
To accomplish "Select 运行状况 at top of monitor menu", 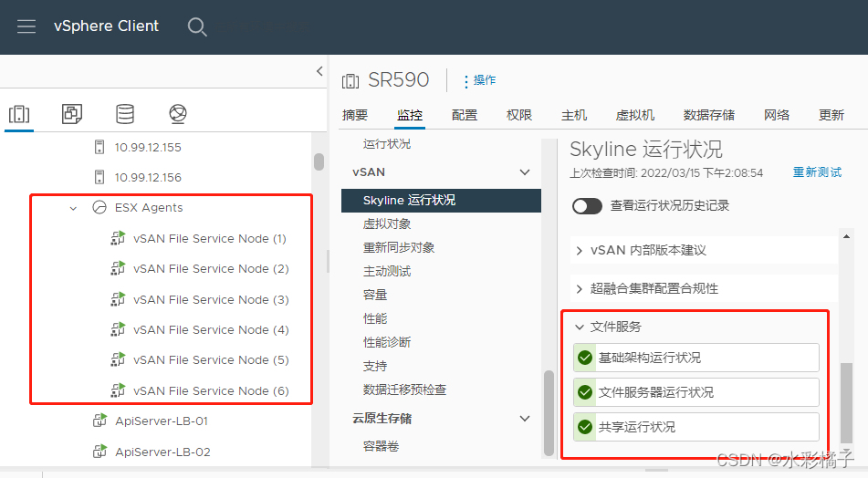I will coord(387,144).
